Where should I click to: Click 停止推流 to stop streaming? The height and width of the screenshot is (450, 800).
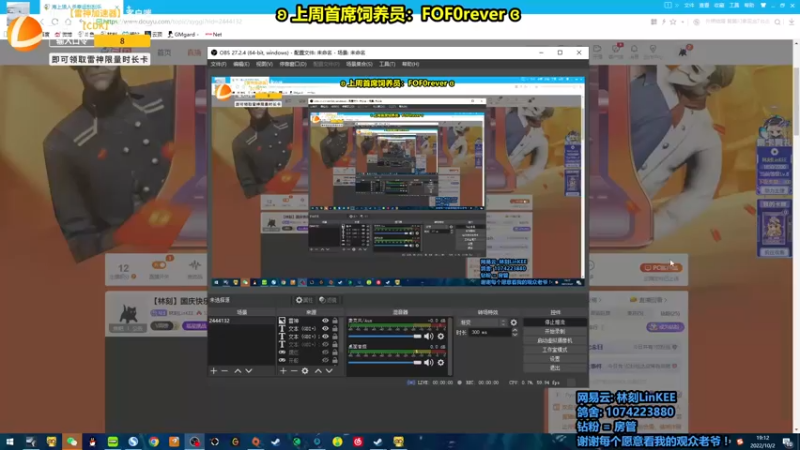(555, 322)
